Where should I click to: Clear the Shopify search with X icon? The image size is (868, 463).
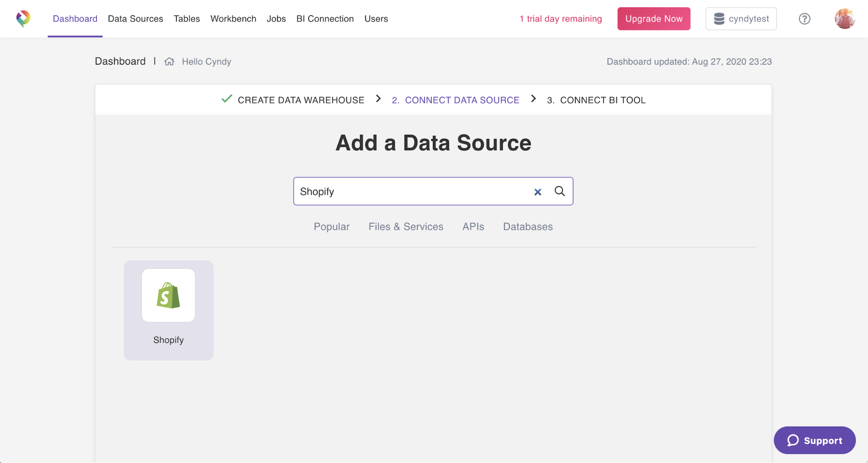(x=538, y=192)
